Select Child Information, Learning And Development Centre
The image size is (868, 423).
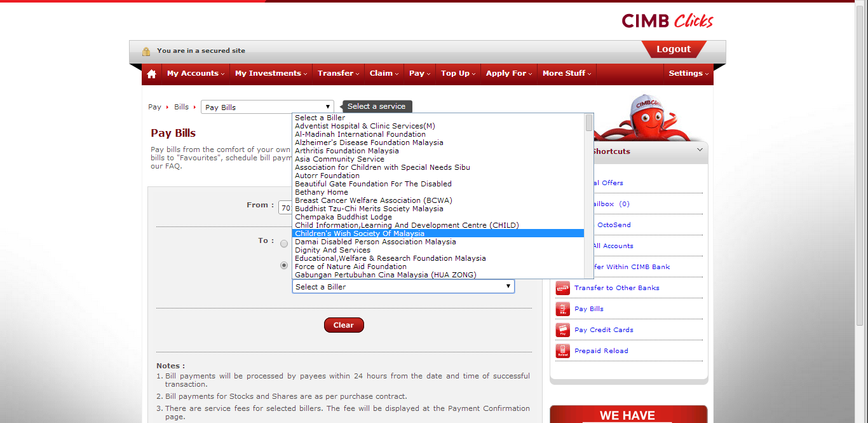click(438, 225)
